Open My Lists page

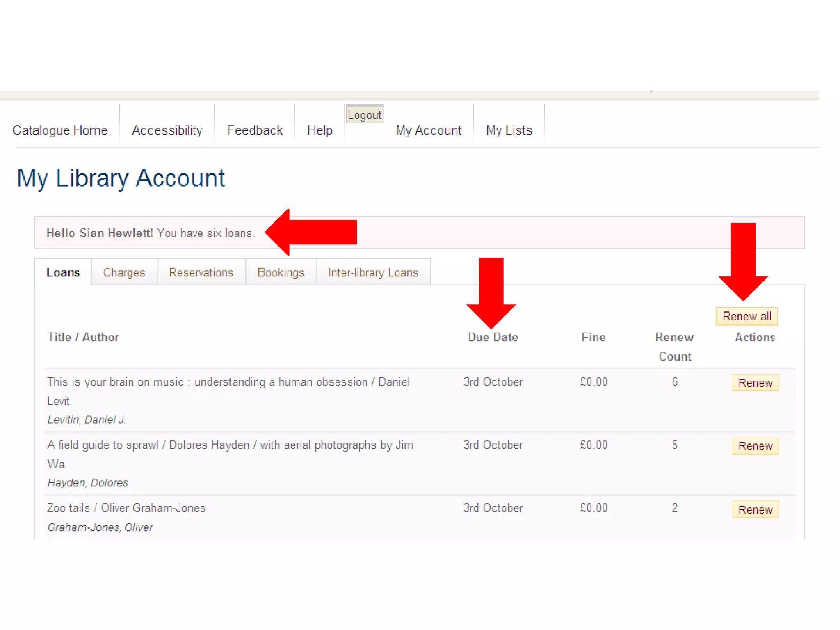[x=509, y=130]
